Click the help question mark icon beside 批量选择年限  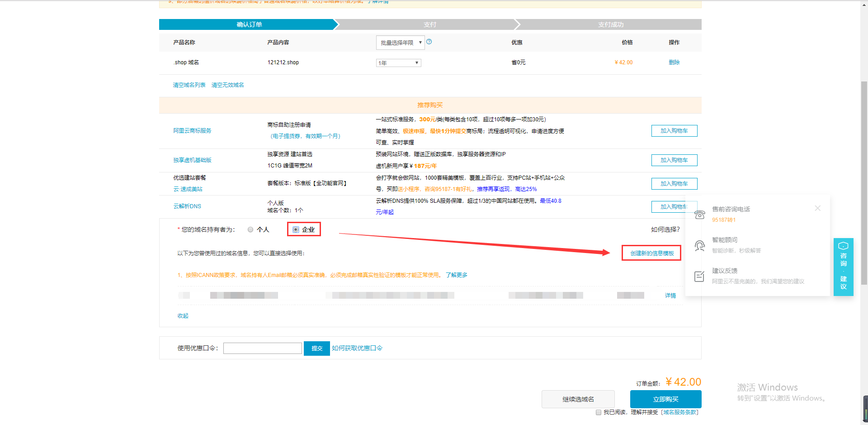[x=429, y=42]
